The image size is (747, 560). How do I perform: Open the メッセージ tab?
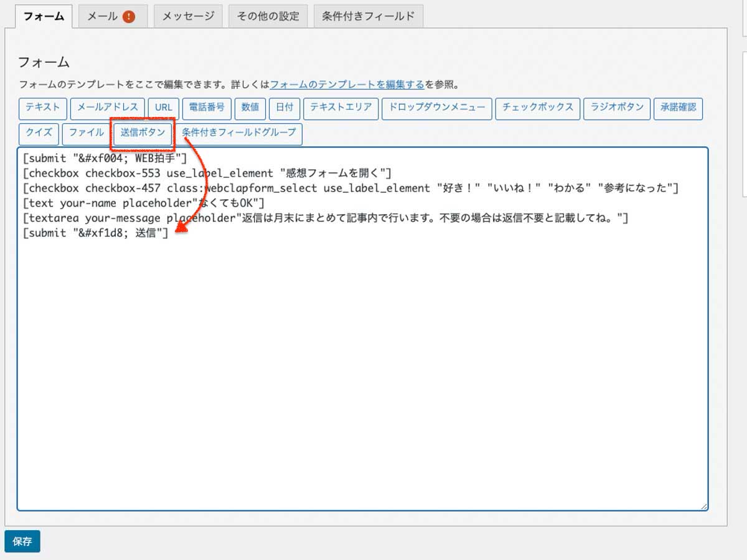188,17
